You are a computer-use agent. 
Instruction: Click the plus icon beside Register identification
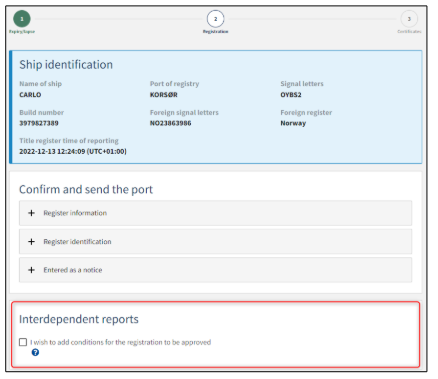click(31, 242)
